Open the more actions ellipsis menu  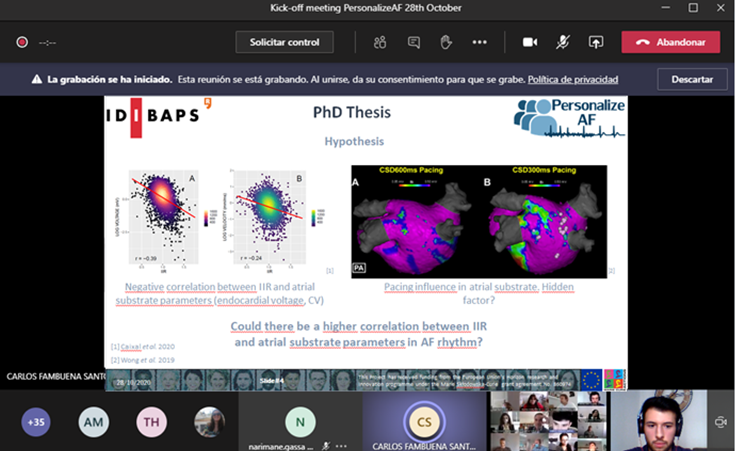tap(480, 42)
